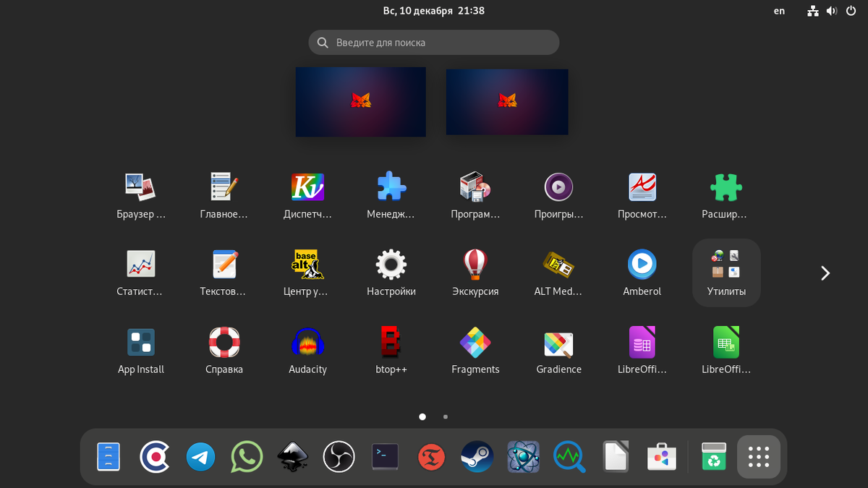Open the red round T dock app
Image resolution: width=868 pixels, height=488 pixels.
pyautogui.click(x=431, y=457)
